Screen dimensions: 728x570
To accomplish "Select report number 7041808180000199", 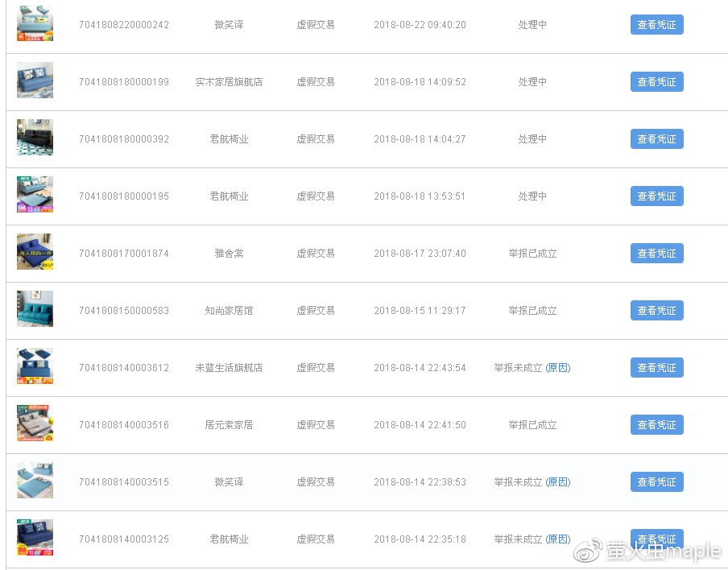I will tap(124, 81).
